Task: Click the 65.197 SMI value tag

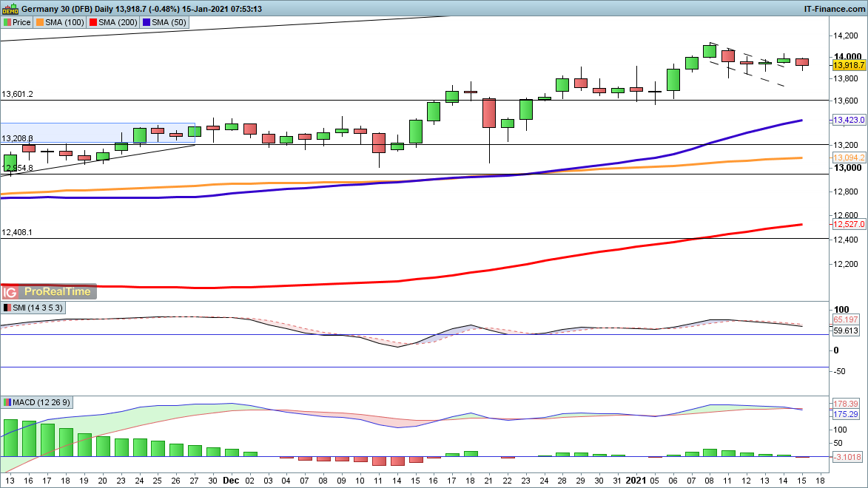Action: 847,320
